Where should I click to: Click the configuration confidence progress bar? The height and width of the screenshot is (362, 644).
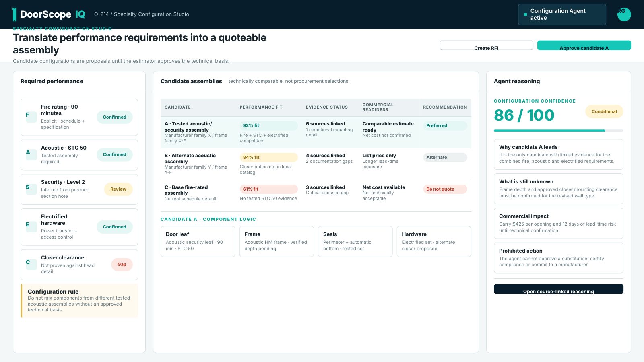pyautogui.click(x=559, y=130)
